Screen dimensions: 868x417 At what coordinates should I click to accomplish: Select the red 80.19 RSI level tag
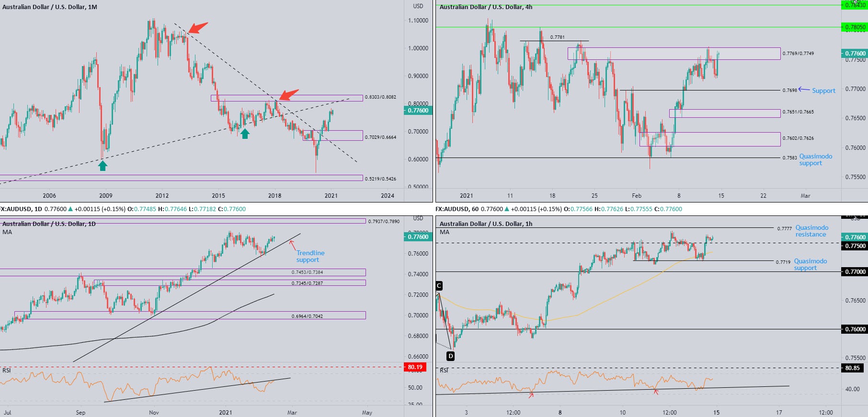tap(415, 367)
